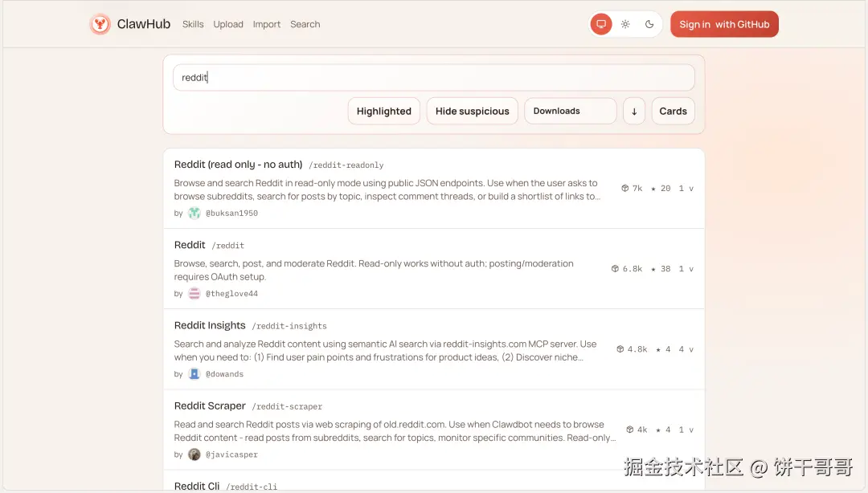
Task: Select the system theme monitor icon
Action: pos(601,24)
